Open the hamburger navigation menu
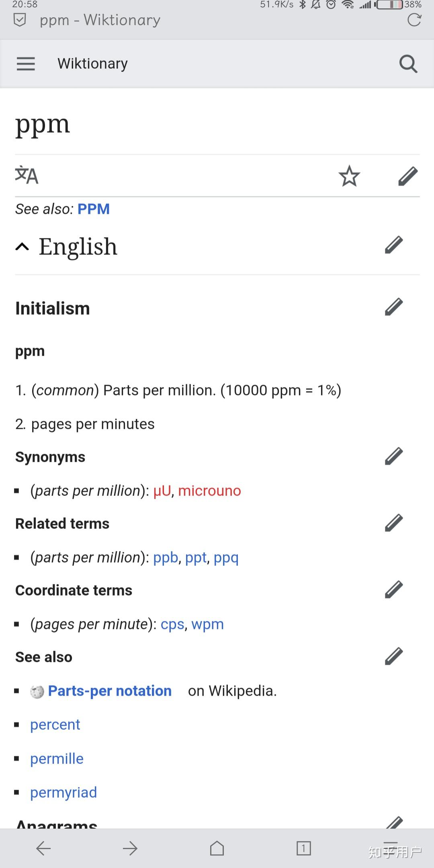Image resolution: width=434 pixels, height=868 pixels. click(26, 63)
